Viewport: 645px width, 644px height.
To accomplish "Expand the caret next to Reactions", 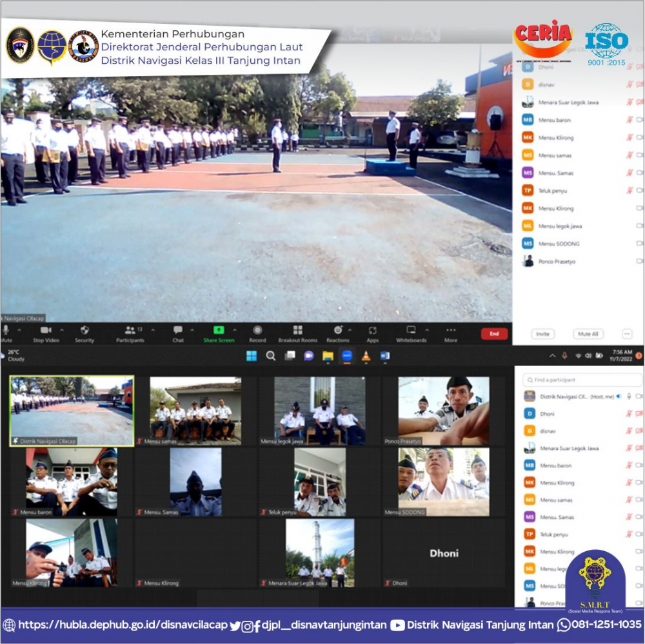I will pos(350,330).
